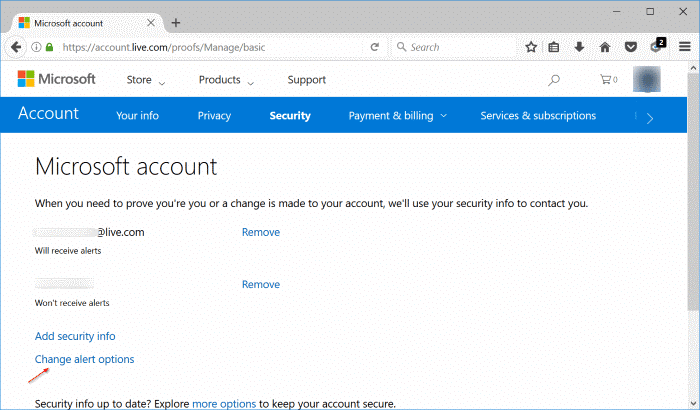This screenshot has height=410, width=700.
Task: Click the browser Search field
Action: [x=455, y=47]
